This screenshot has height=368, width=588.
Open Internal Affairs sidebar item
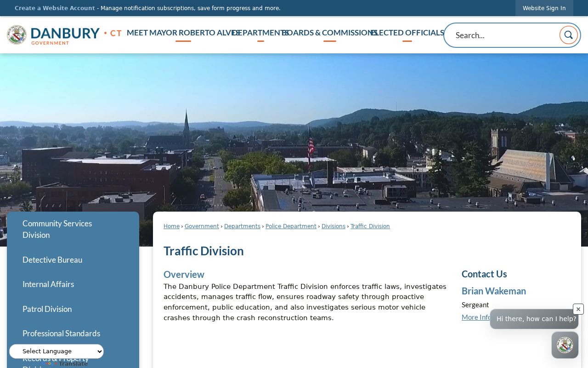click(x=73, y=284)
